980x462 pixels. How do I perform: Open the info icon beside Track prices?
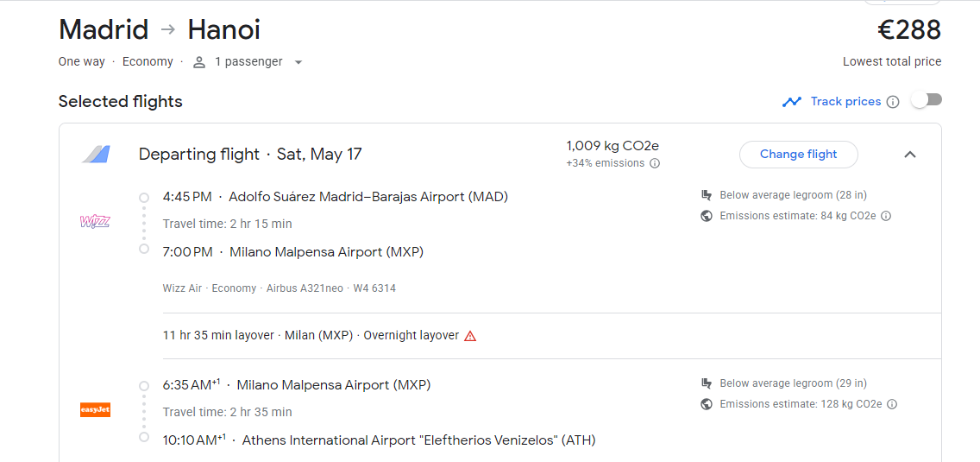(893, 102)
